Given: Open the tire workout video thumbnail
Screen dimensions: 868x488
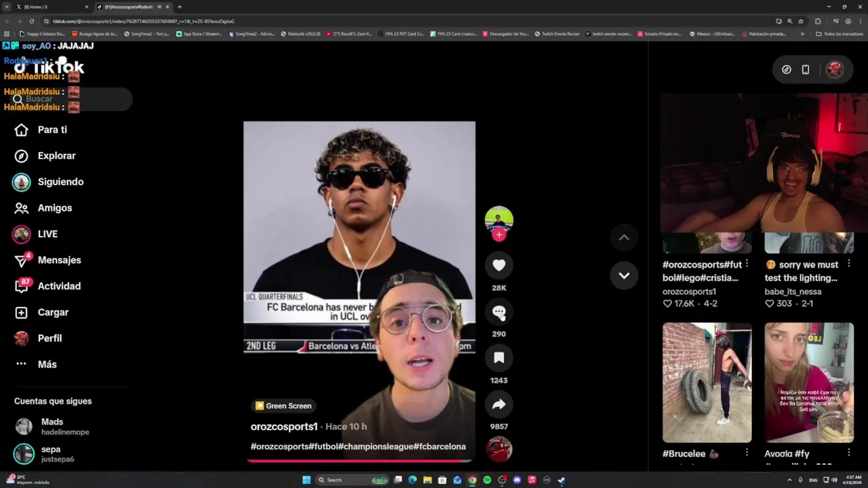Looking at the screenshot, I should point(707,382).
